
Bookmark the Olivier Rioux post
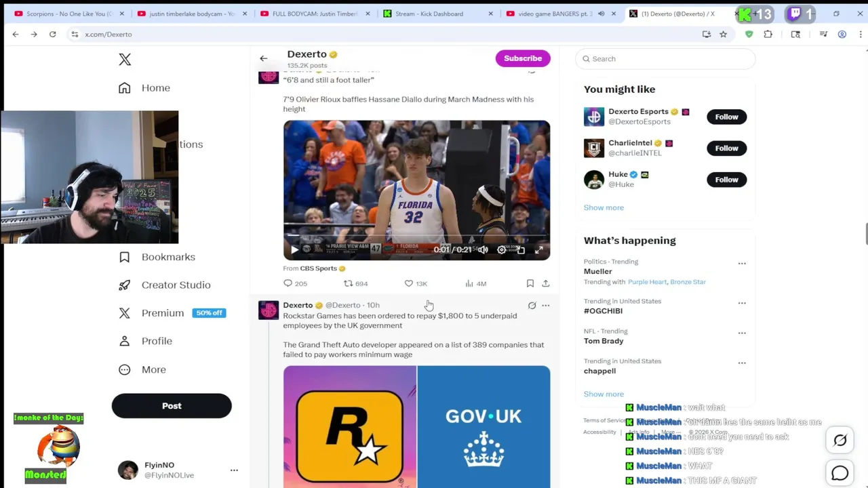pos(530,283)
